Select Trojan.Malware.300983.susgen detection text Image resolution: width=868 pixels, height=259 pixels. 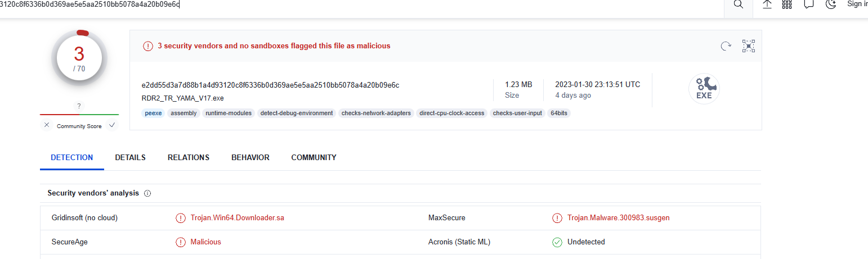point(619,217)
